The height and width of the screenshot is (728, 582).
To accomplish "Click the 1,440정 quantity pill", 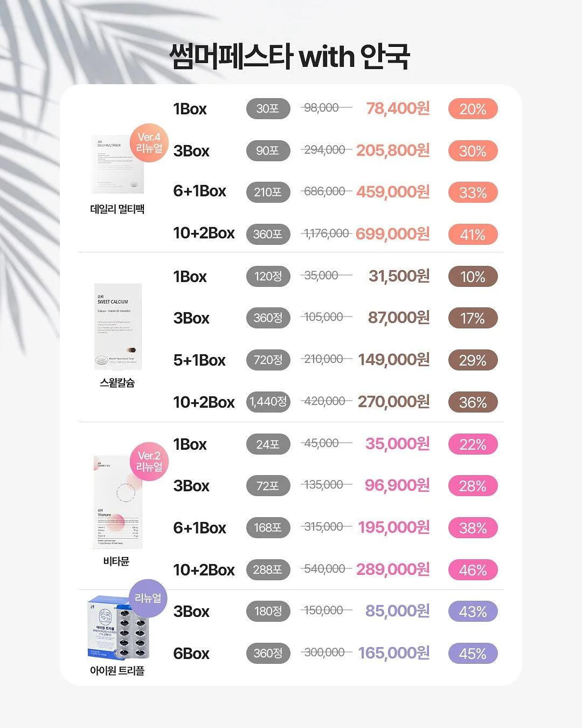I will click(268, 402).
